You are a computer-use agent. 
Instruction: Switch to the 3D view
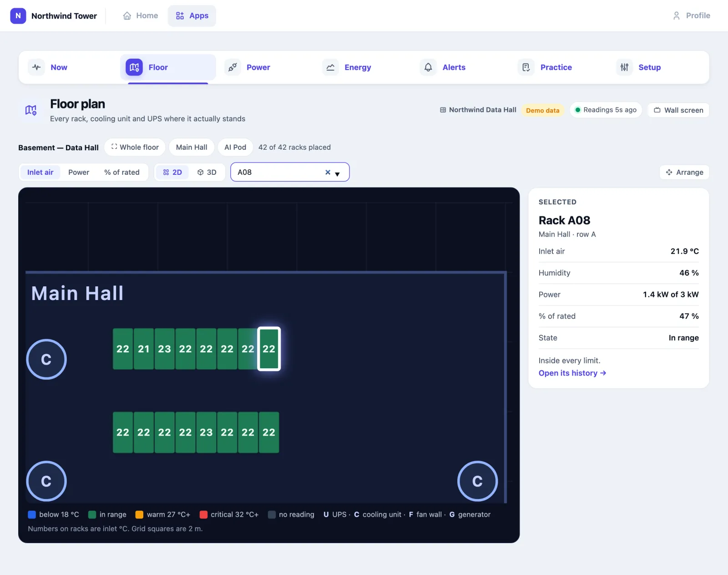207,173
